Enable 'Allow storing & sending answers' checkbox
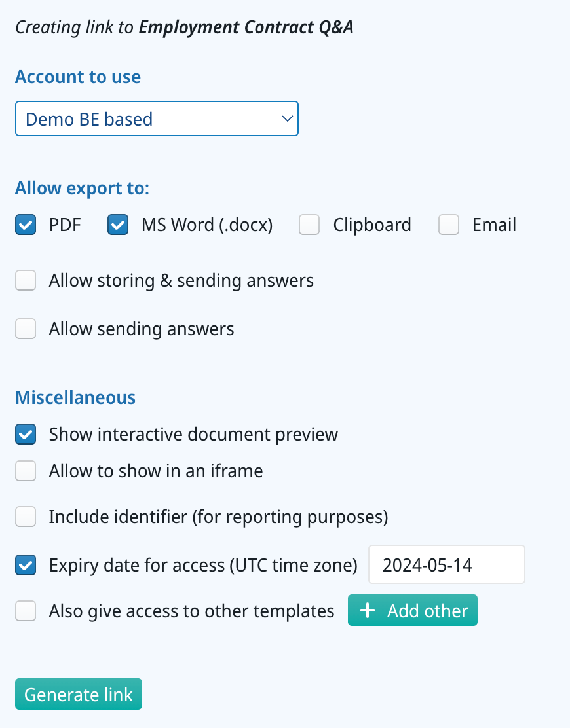The width and height of the screenshot is (570, 728). point(26,281)
